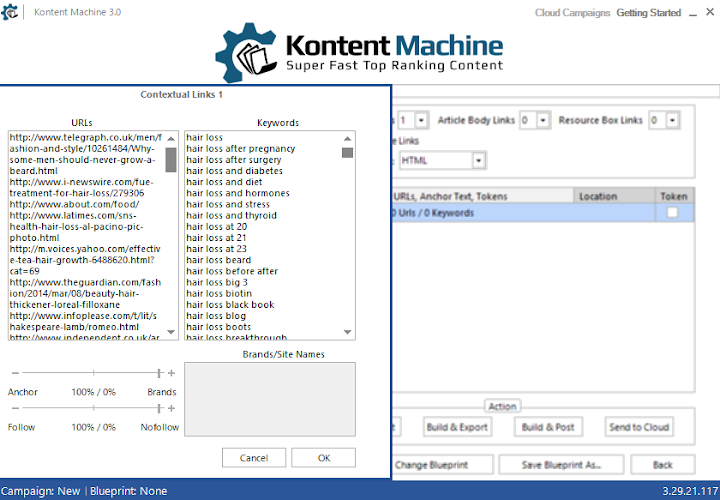Minimize the Kontent Machine window
This screenshot has height=500, width=720.
coord(693,13)
